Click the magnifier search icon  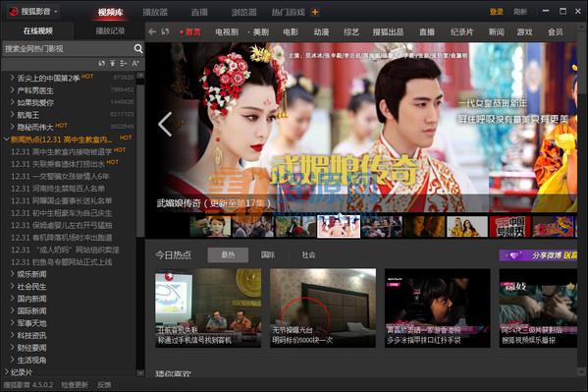138,48
